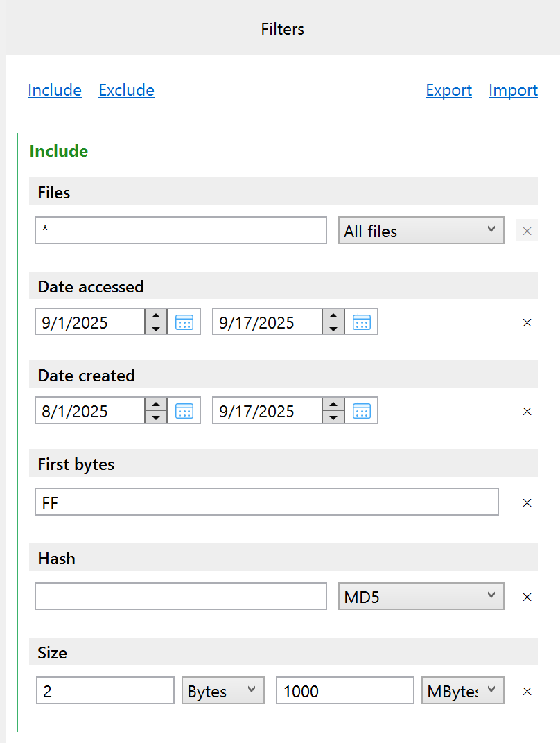Increment the 9/1/2025 date using the up stepper
560x743 pixels.
[x=156, y=315]
